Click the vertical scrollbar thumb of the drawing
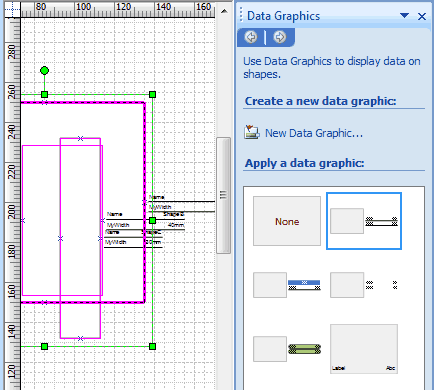Viewport: 434px width, 390px height. (x=223, y=195)
